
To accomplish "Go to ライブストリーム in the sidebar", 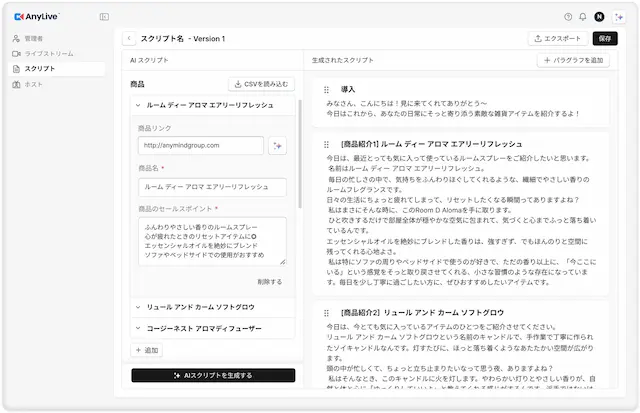I will (43, 53).
